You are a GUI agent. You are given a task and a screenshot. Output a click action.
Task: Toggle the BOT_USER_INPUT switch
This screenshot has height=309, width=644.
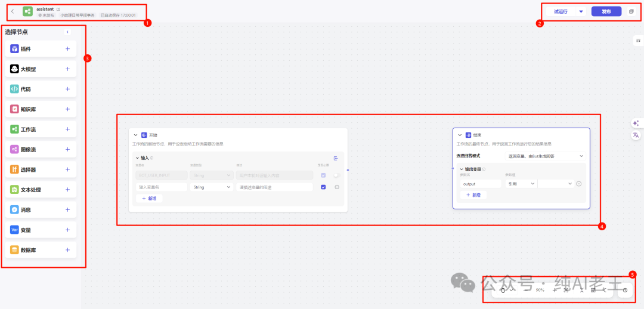tap(337, 175)
